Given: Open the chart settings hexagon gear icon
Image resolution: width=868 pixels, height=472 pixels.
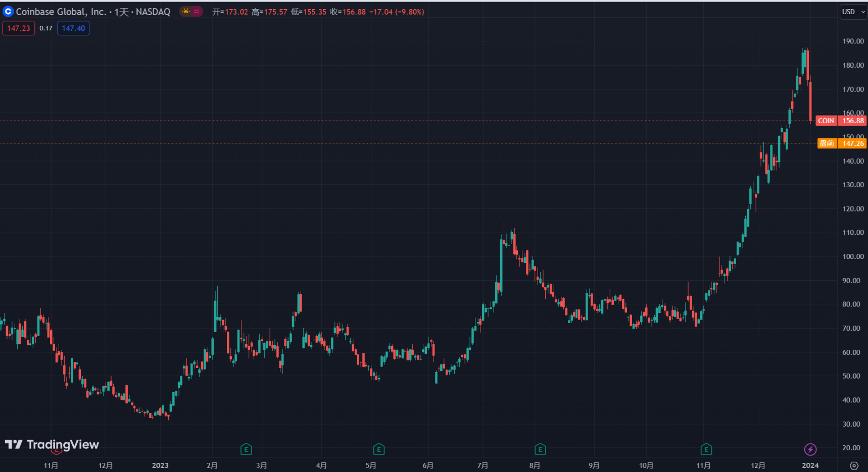Looking at the screenshot, I should 854,465.
